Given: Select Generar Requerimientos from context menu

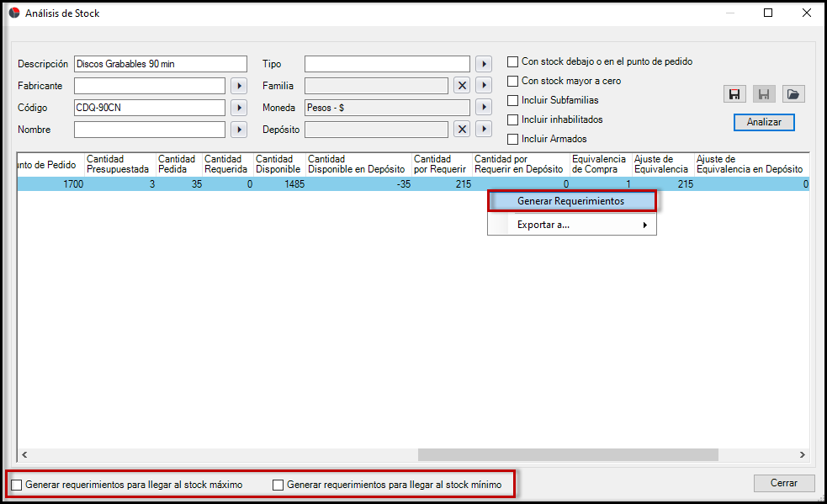Looking at the screenshot, I should [x=572, y=201].
